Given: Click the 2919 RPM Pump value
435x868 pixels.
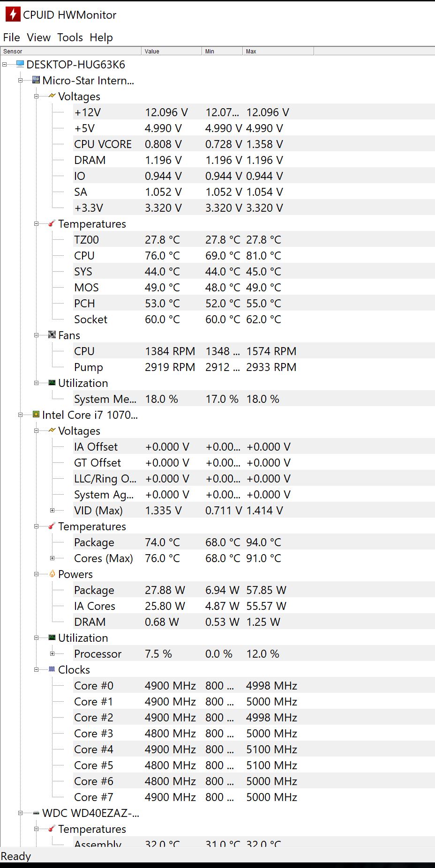Looking at the screenshot, I should click(x=170, y=367).
